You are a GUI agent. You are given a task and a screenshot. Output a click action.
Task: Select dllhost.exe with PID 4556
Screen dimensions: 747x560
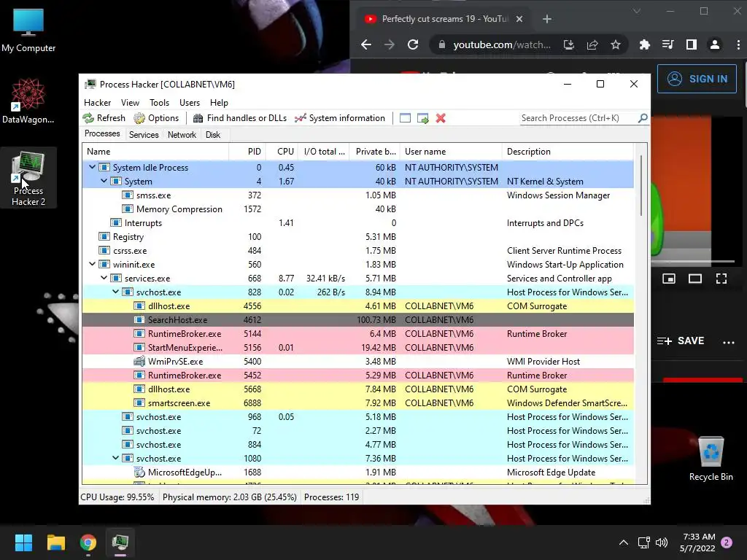357,306
